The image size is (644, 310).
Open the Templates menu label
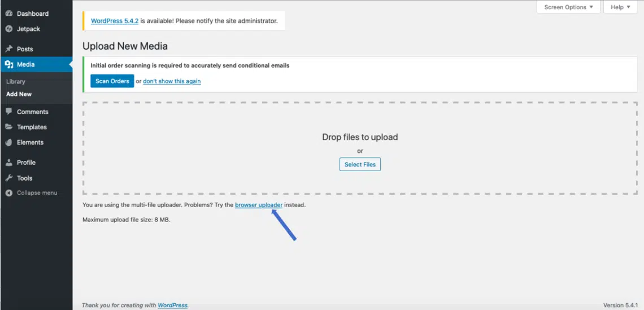32,127
